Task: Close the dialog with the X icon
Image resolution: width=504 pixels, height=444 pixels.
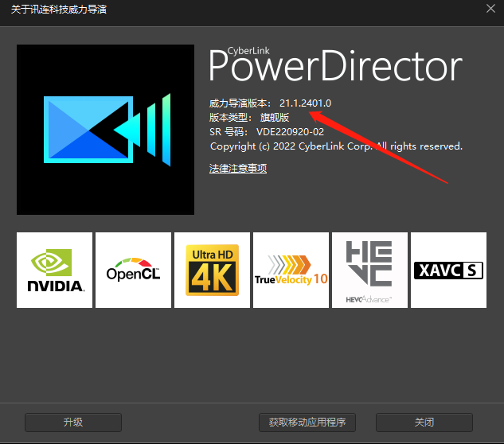Action: 490,9
